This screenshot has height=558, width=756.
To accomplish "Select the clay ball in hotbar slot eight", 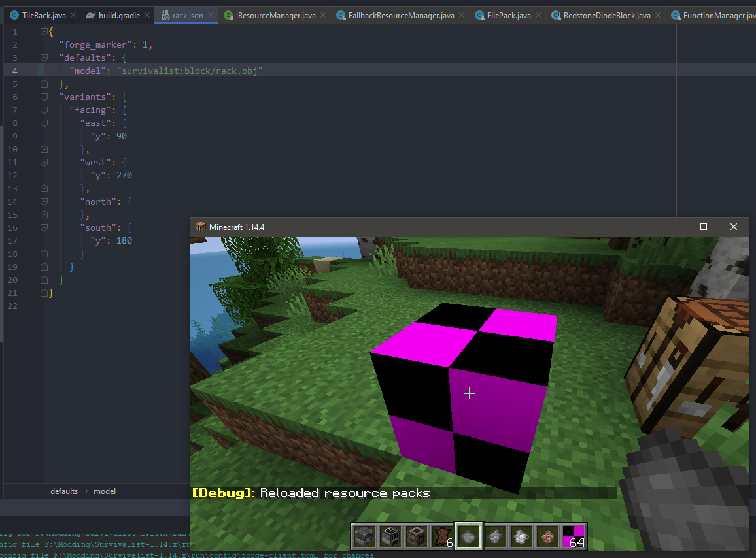I will (x=547, y=536).
